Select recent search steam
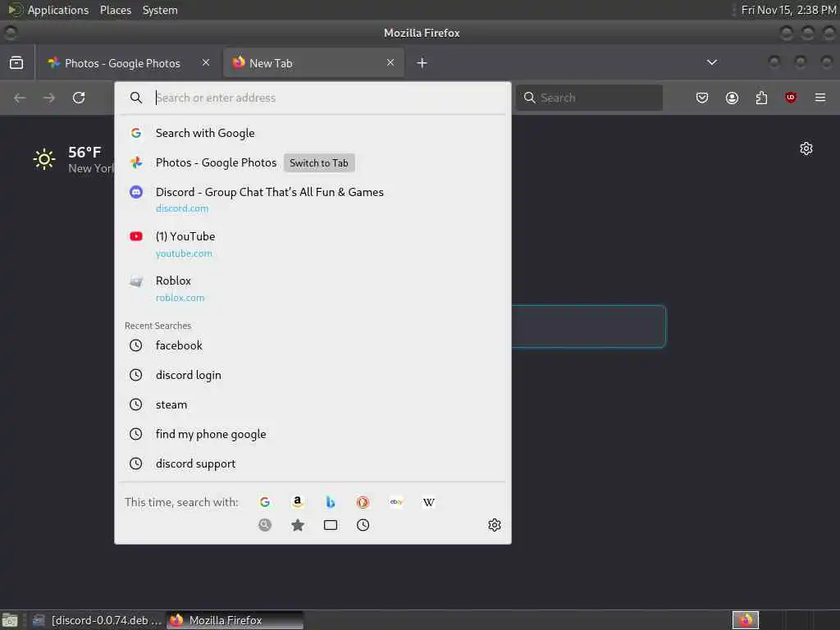The width and height of the screenshot is (840, 630). click(313, 404)
